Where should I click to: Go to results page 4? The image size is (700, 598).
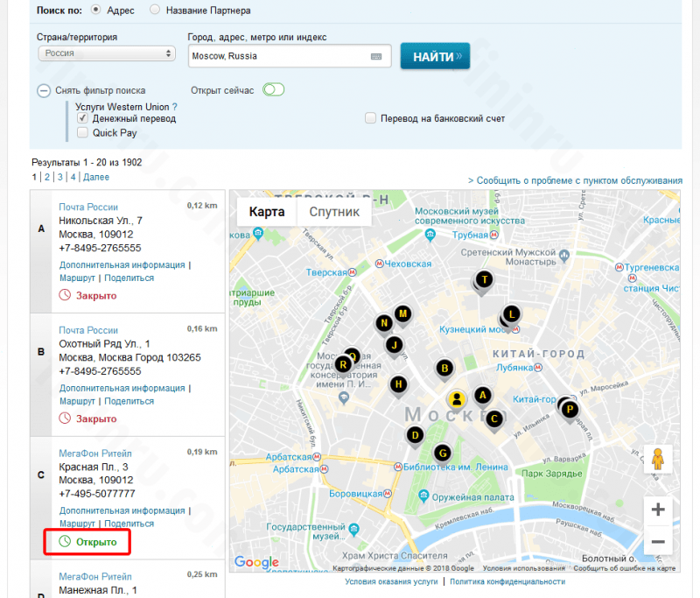[x=73, y=177]
